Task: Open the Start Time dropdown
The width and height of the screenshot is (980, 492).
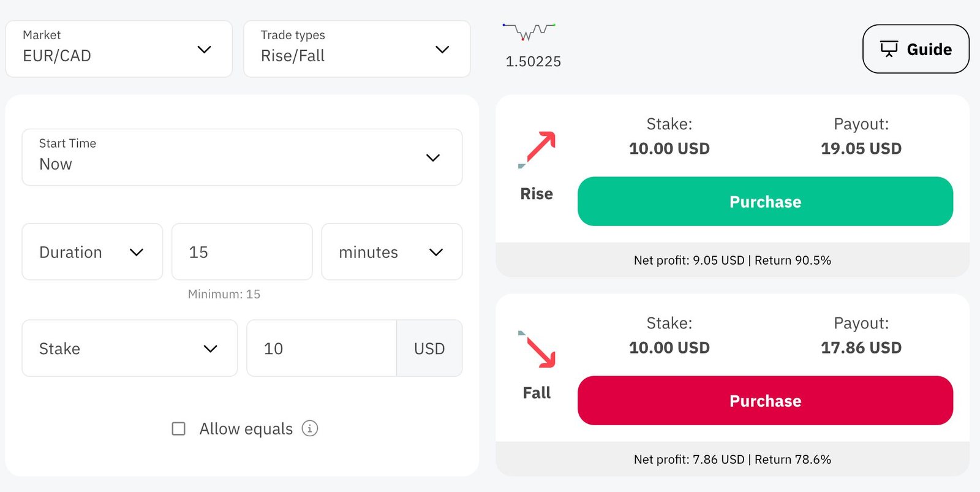Action: point(242,157)
